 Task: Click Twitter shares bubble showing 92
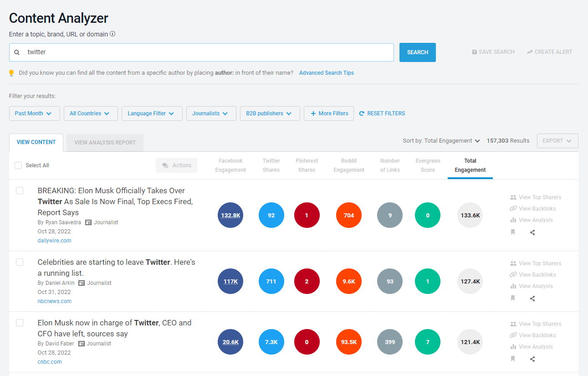pos(271,215)
